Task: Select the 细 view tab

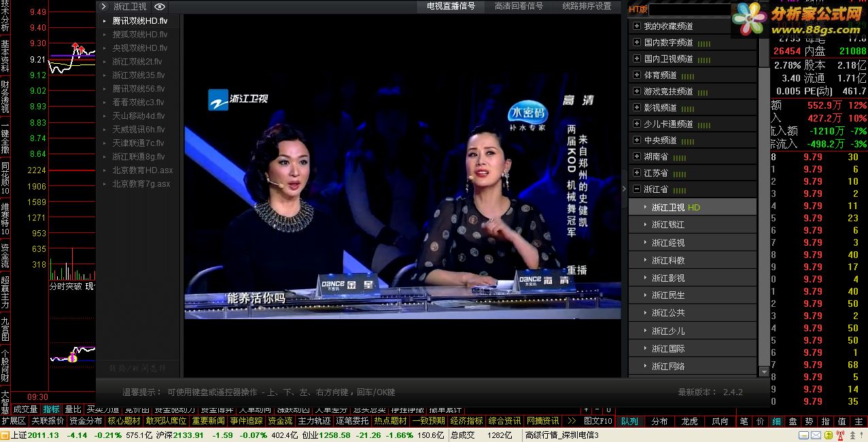Action: tap(776, 421)
